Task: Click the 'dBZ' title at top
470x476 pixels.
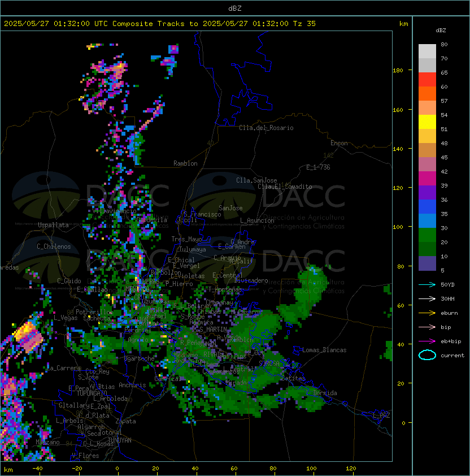Action: [x=235, y=8]
